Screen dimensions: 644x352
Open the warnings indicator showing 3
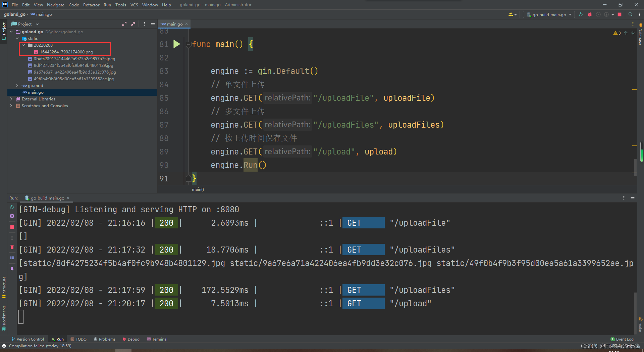[x=617, y=33]
